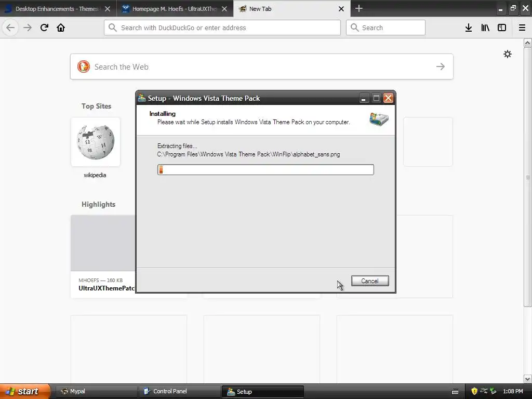Go back with the browser back arrow
Image resolution: width=532 pixels, height=399 pixels.
pos(10,28)
